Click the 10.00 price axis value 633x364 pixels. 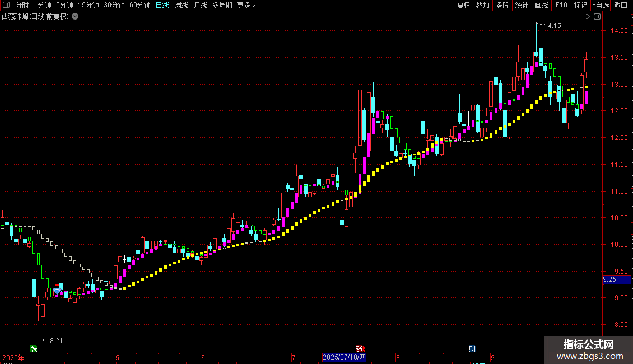click(619, 245)
